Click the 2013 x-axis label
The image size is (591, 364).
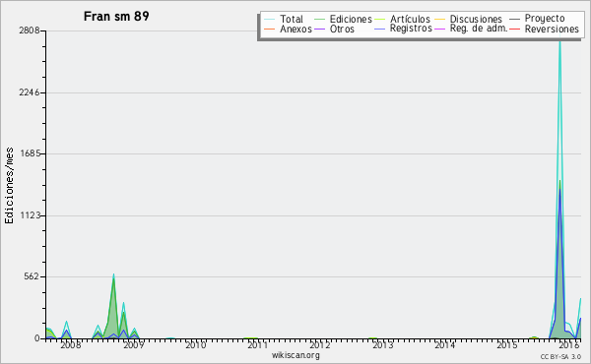(x=382, y=345)
